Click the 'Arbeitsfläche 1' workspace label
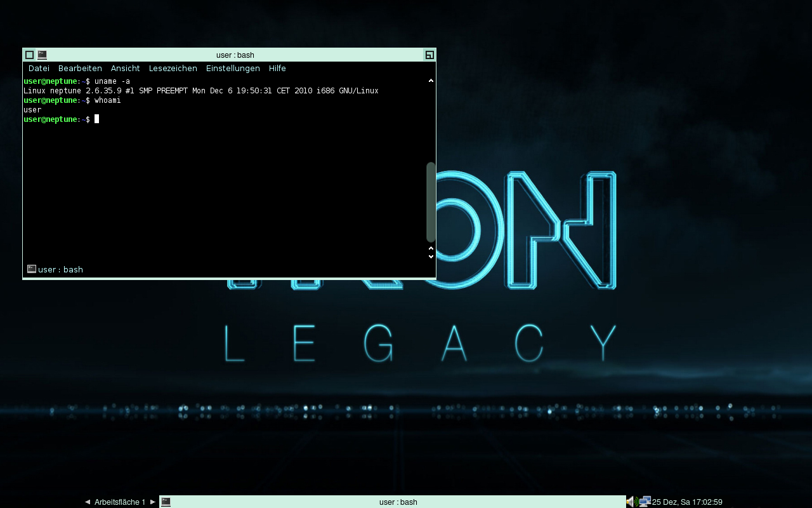Image resolution: width=812 pixels, height=508 pixels. pyautogui.click(x=120, y=502)
